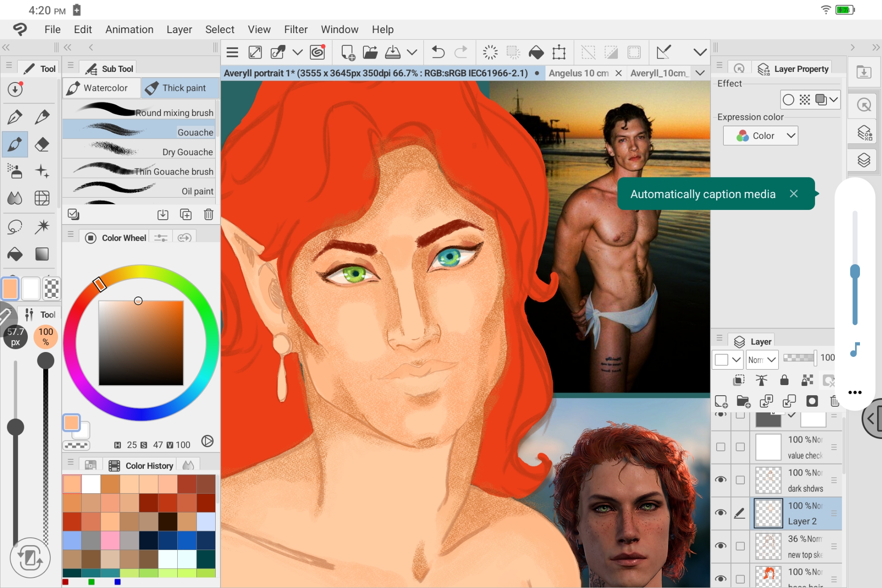
Task: Dismiss the Automatically caption media popup
Action: tap(794, 194)
